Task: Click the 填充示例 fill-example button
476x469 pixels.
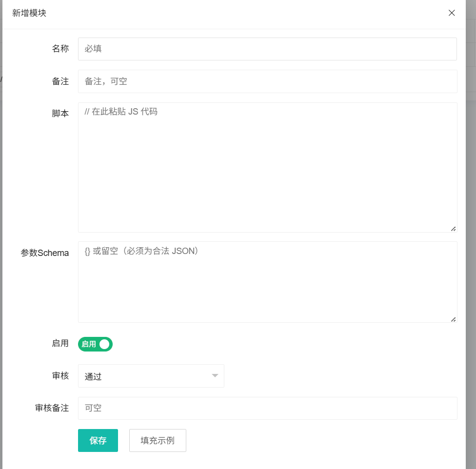Action: click(158, 440)
